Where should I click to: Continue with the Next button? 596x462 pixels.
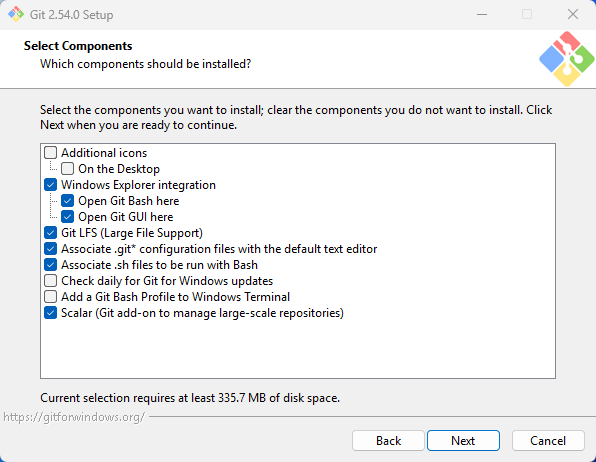click(x=463, y=441)
